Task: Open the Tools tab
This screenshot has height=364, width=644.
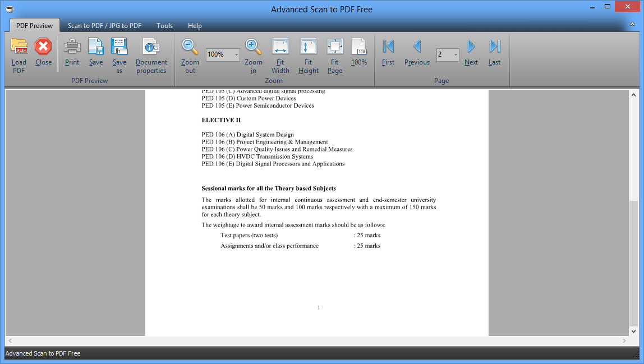Action: (x=164, y=25)
